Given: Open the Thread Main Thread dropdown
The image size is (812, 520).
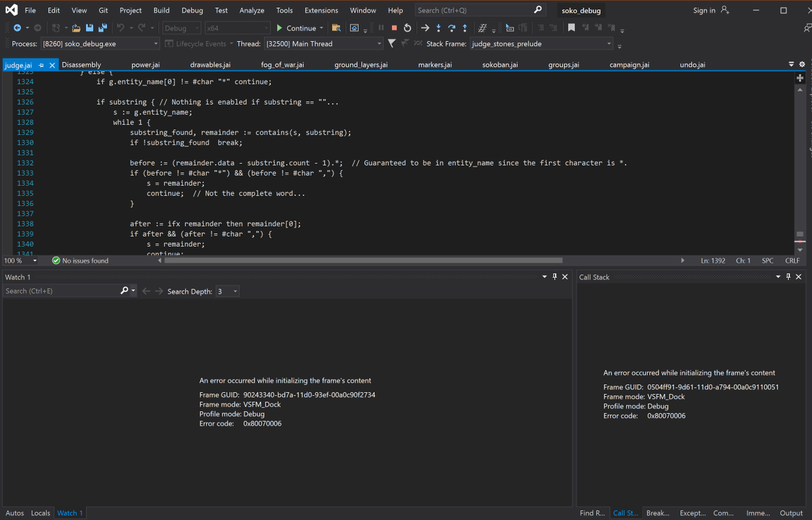Looking at the screenshot, I should click(323, 43).
